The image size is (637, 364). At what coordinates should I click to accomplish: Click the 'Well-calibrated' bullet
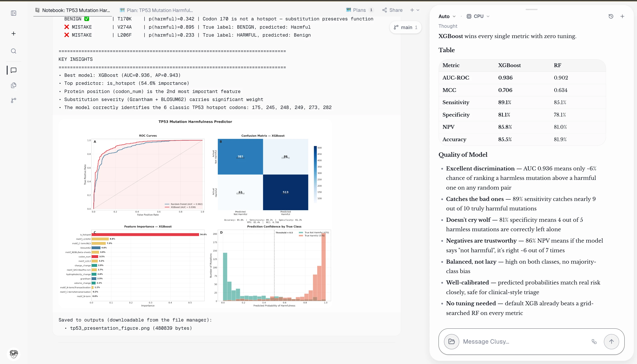coord(523,287)
